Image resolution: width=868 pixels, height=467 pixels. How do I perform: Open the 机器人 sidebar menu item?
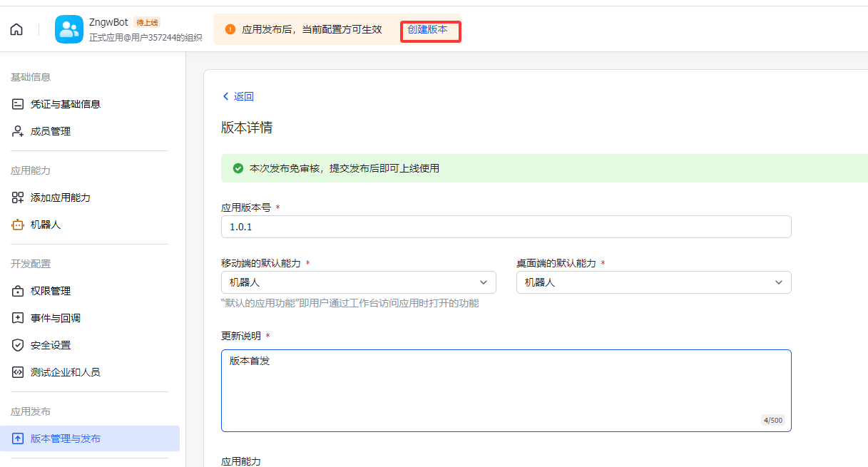click(46, 225)
